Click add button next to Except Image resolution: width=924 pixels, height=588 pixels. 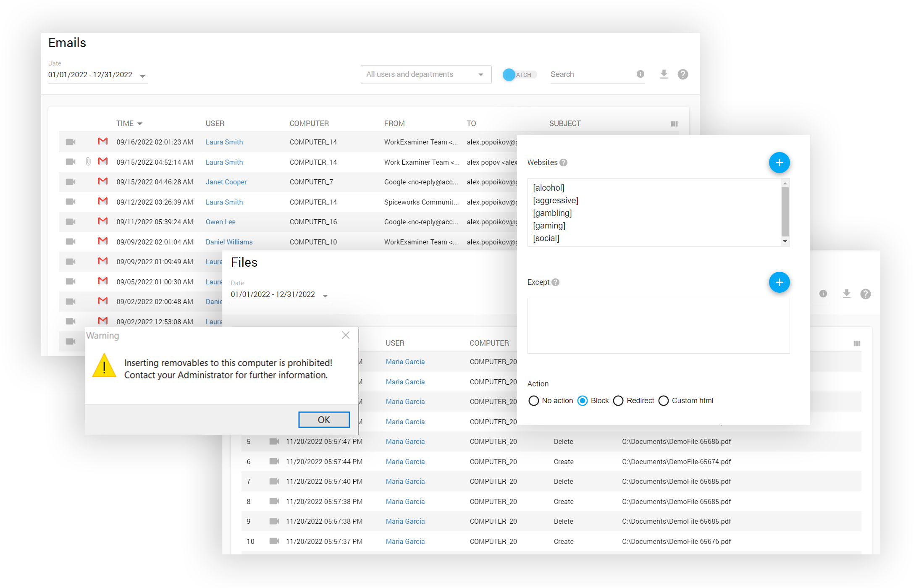tap(779, 282)
